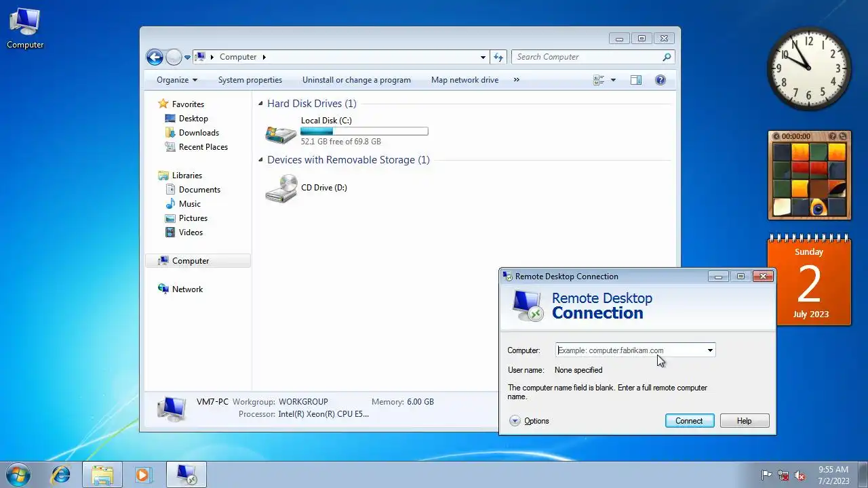868x488 pixels.
Task: Click the Refresh button beside address bar
Action: [498, 57]
